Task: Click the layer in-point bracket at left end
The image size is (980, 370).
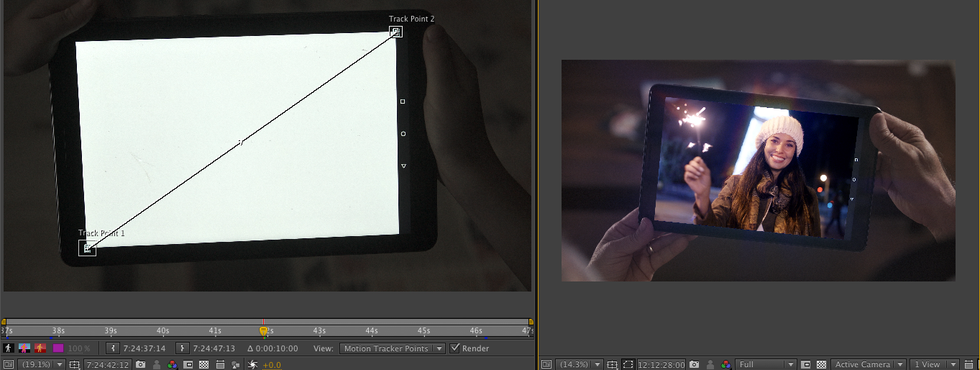Action: [4, 322]
